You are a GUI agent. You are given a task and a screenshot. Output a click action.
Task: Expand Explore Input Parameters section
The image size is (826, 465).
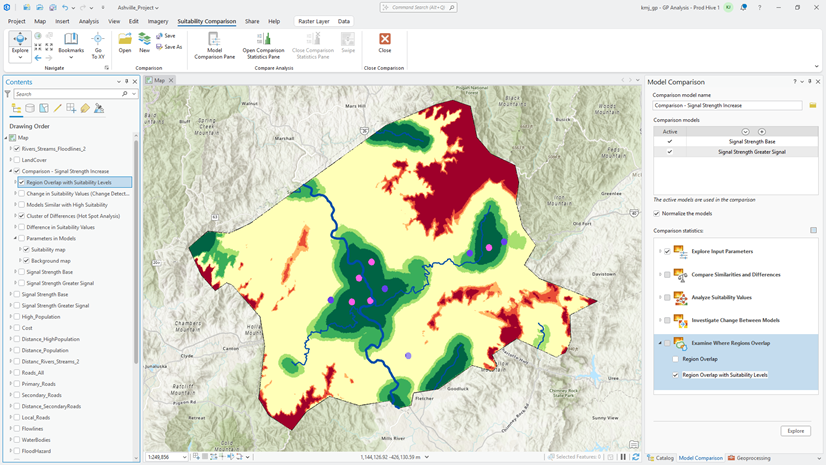660,252
